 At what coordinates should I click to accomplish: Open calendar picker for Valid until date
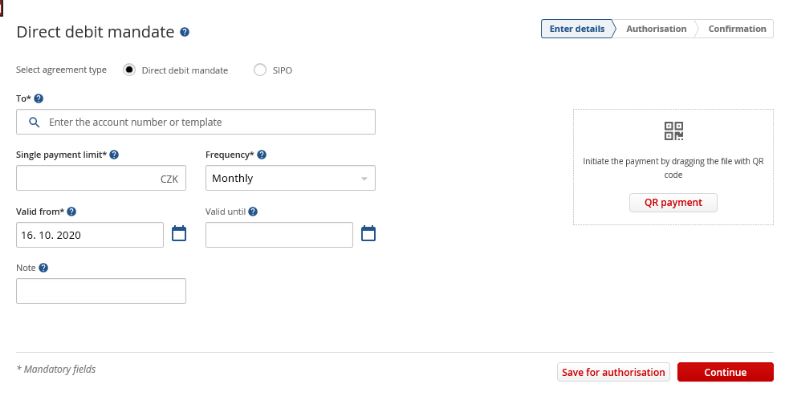point(368,234)
